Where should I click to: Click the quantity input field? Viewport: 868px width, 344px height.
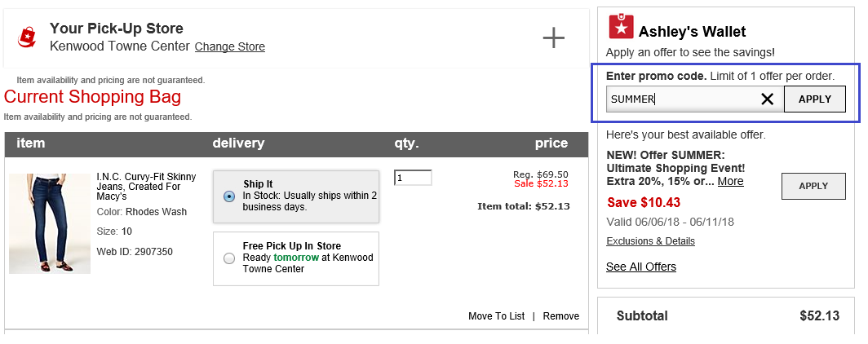[x=412, y=178]
